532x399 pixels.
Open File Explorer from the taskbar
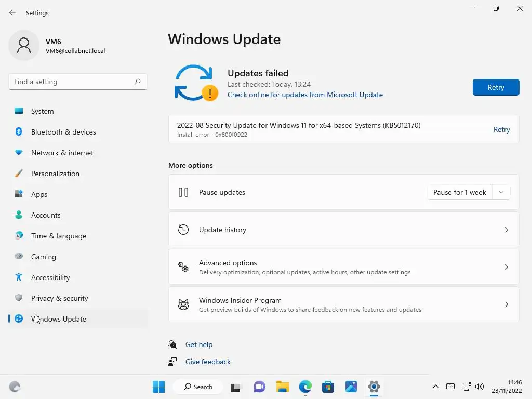point(282,387)
